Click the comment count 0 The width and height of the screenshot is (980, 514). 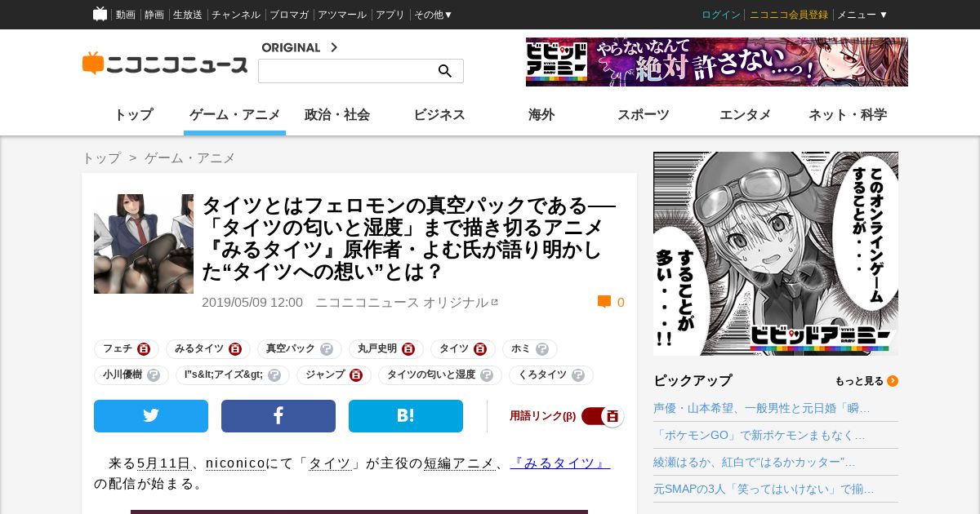[x=621, y=303]
